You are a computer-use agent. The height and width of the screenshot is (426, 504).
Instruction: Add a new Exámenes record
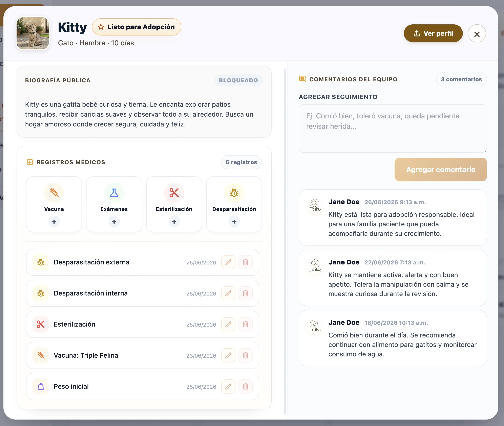tap(114, 221)
